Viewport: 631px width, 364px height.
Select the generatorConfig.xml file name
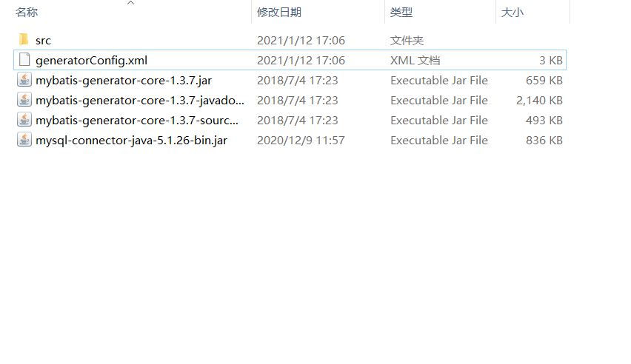[91, 61]
